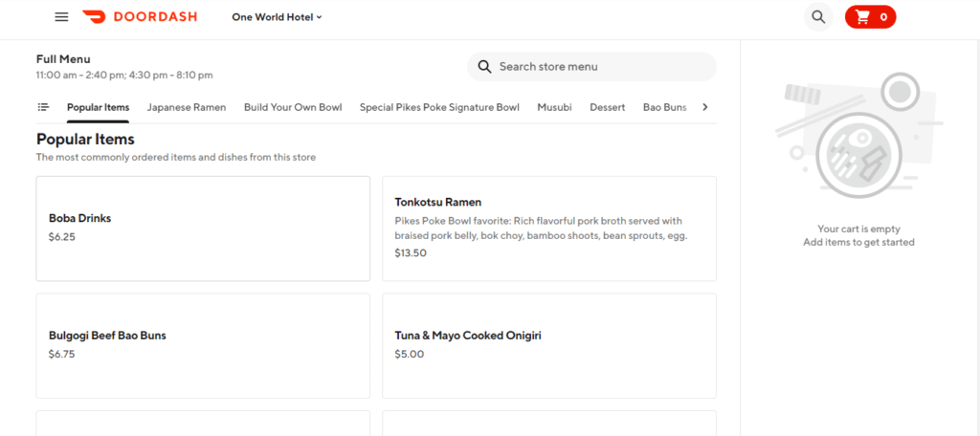The height and width of the screenshot is (436, 980).
Task: Click the menu hours text
Action: point(124,75)
